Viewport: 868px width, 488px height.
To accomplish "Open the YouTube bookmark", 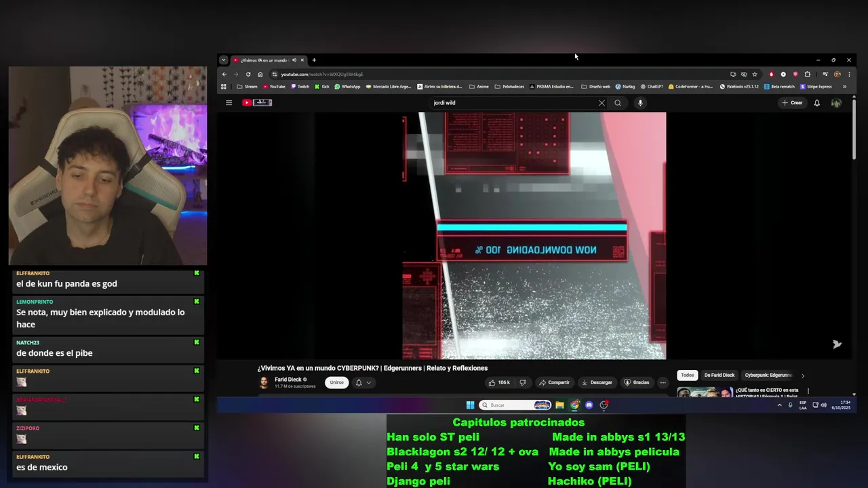I will click(x=274, y=87).
